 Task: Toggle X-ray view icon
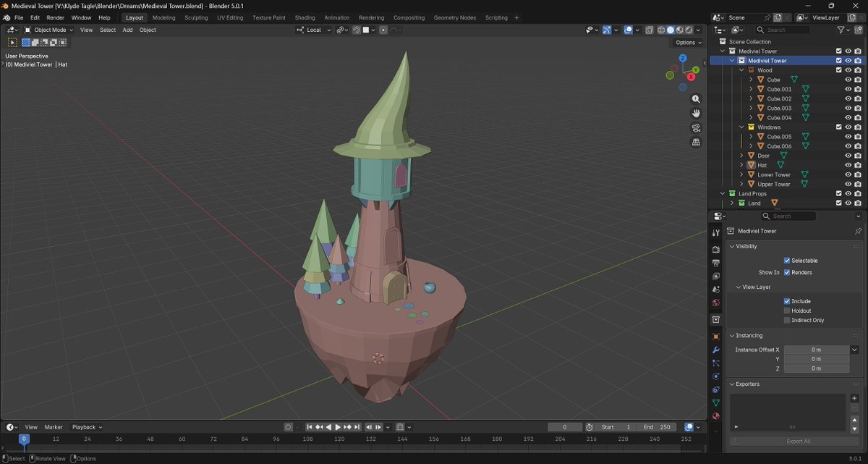pos(649,30)
